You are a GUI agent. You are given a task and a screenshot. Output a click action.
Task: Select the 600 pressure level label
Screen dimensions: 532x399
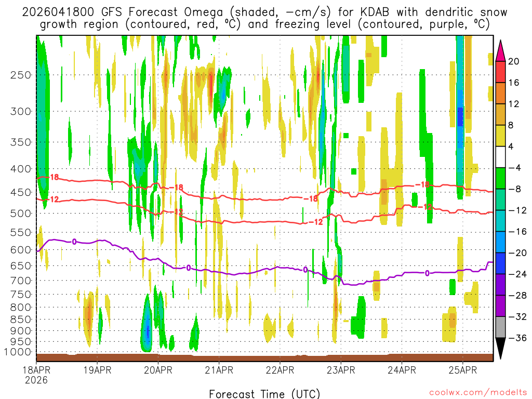tap(21, 250)
